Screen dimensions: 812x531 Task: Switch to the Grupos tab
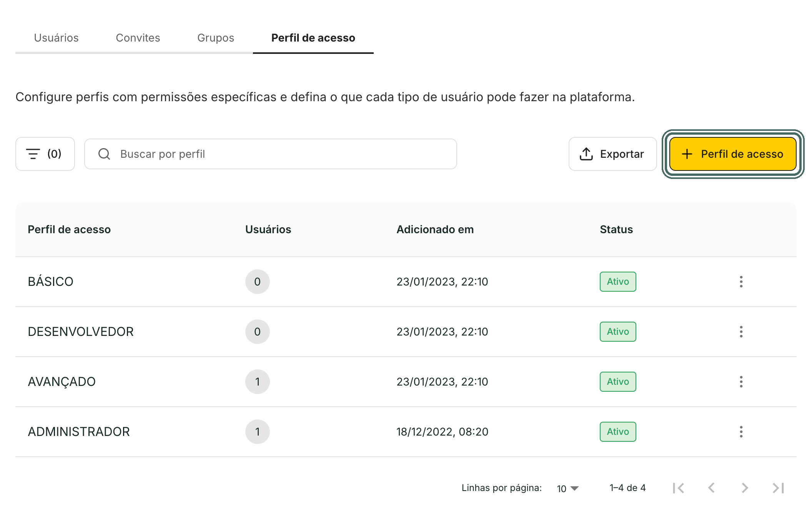(216, 38)
